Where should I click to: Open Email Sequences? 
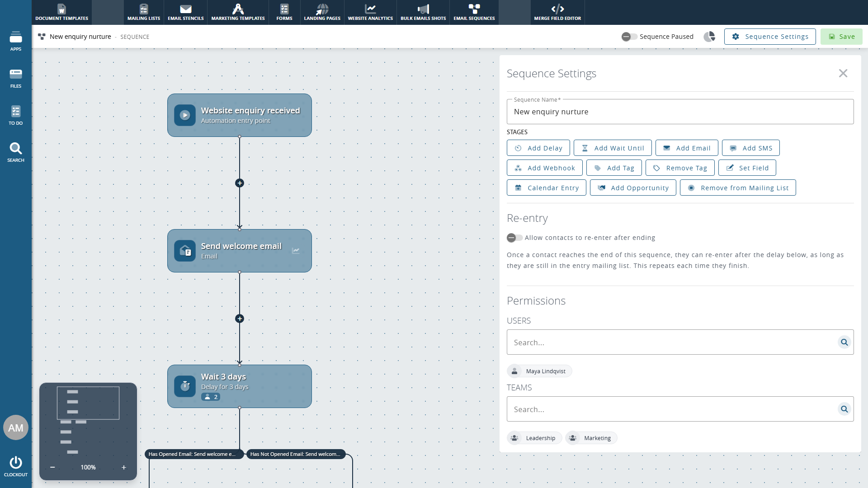tap(474, 12)
